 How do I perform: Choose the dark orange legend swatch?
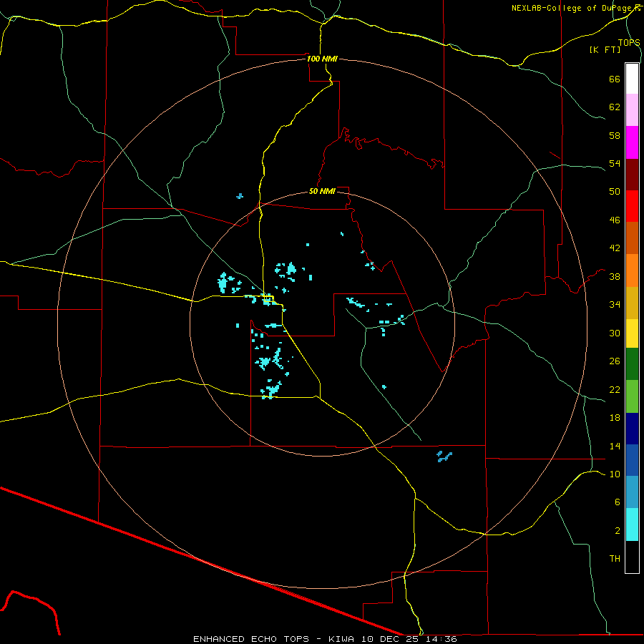(x=632, y=238)
